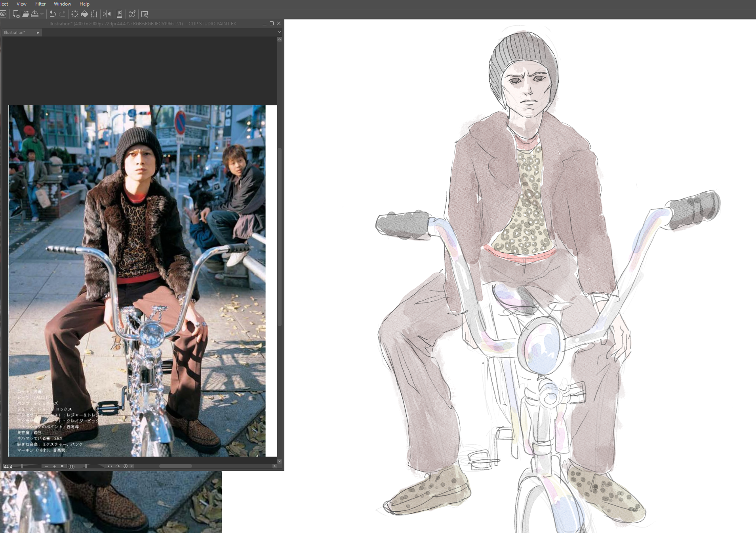Viewport: 756px width, 533px height.
Task: Click the horizontal scroll right arrow
Action: click(x=274, y=466)
